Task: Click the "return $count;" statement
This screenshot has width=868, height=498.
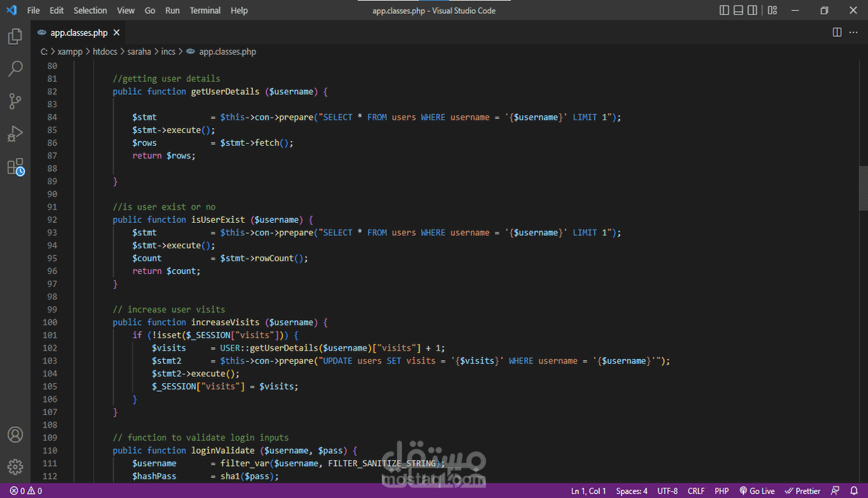Action: coord(167,271)
